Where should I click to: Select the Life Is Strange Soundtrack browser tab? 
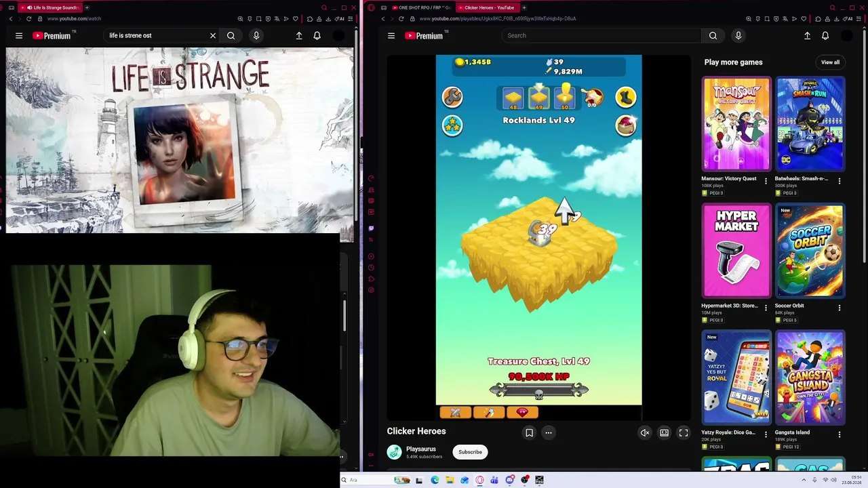click(52, 7)
